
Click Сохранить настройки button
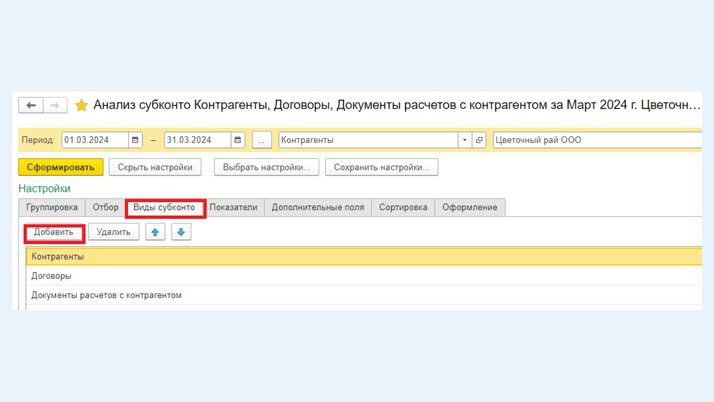(382, 167)
